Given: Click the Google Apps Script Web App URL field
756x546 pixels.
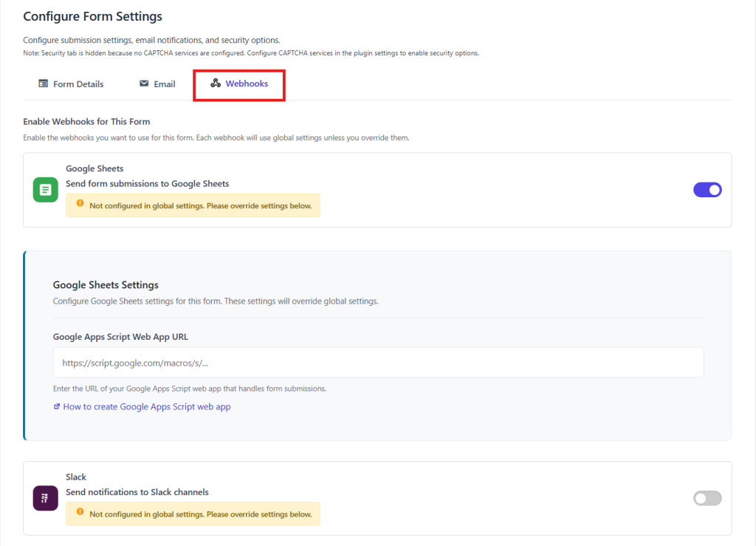Looking at the screenshot, I should 378,362.
